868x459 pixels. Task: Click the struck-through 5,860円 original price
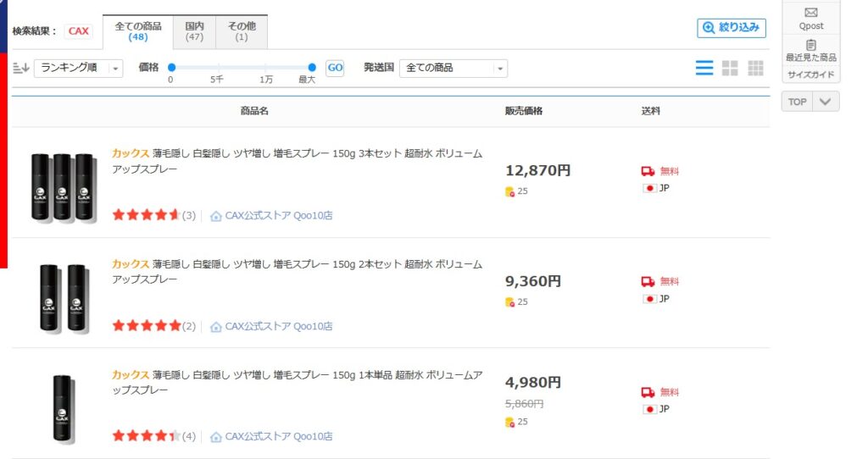coord(524,404)
